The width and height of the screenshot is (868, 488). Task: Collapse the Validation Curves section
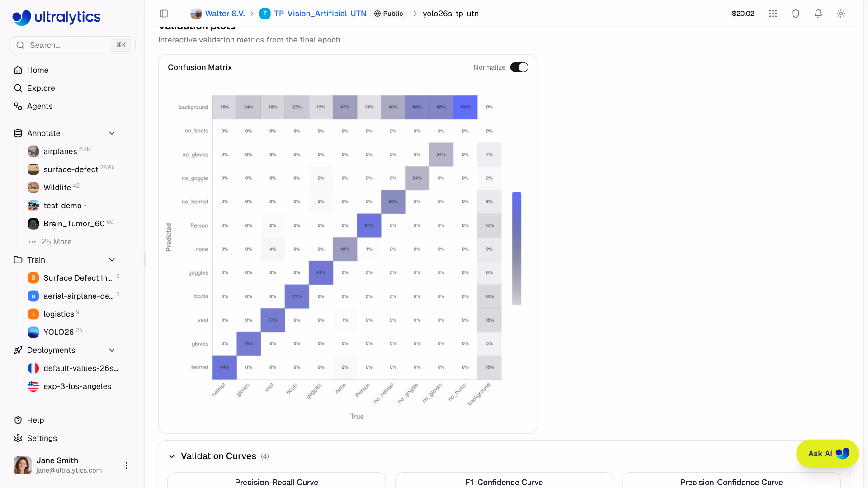pyautogui.click(x=172, y=456)
